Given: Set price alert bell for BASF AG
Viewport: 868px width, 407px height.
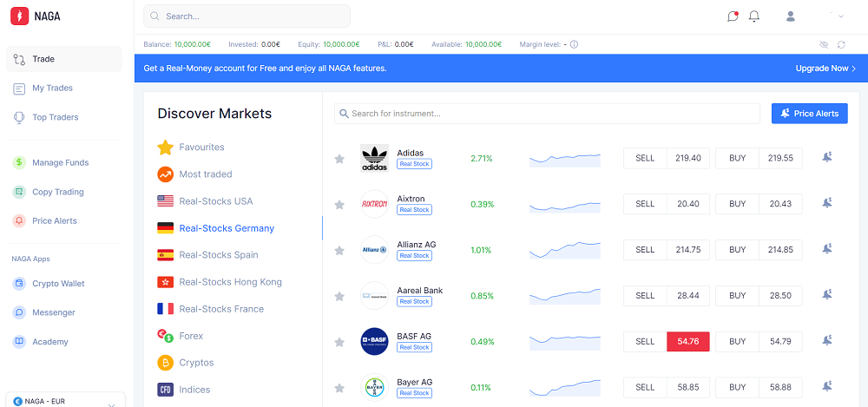Looking at the screenshot, I should 827,340.
